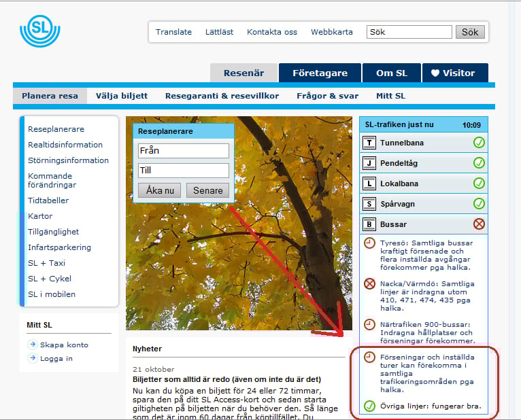Open the Resenär tab
Screen dimensions: 521x420
click(244, 73)
